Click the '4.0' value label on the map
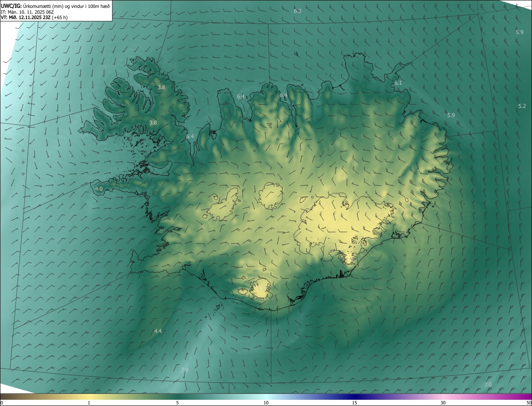This screenshot has width=532, height=406. pos(99,188)
